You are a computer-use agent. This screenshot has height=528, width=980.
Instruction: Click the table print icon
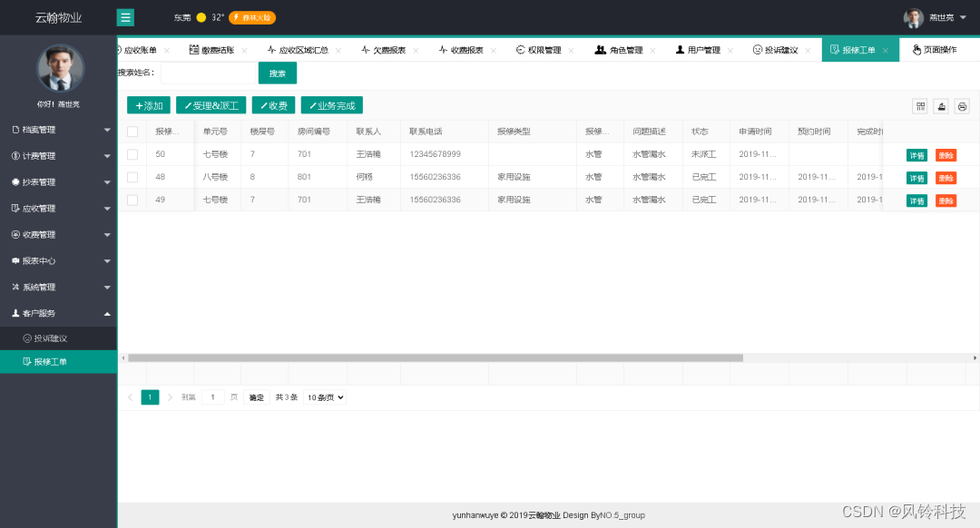[x=962, y=106]
